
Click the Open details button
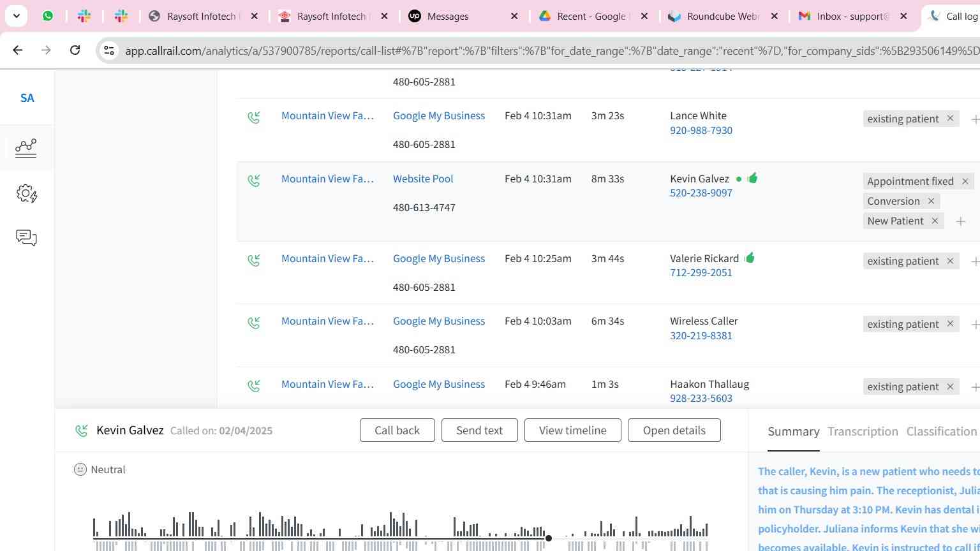(x=674, y=430)
